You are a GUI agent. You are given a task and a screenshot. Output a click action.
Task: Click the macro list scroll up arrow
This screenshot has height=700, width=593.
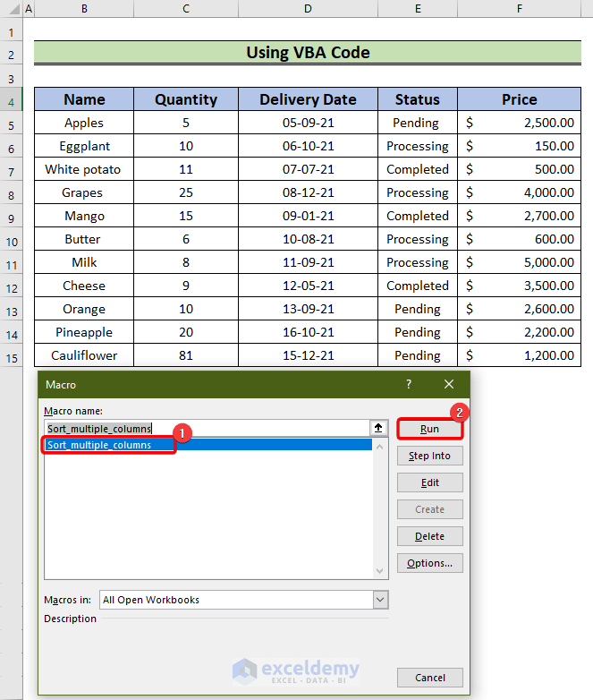click(x=380, y=447)
